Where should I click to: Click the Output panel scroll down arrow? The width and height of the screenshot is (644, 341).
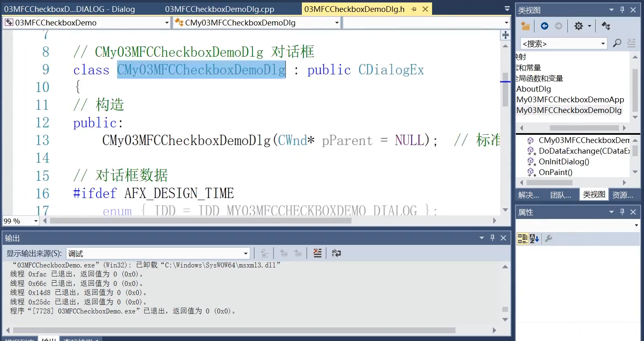coord(505,319)
